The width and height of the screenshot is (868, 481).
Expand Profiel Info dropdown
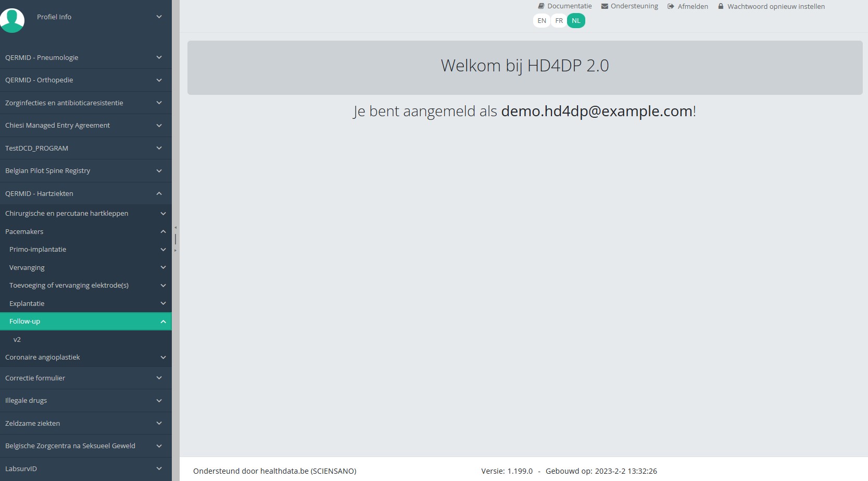tap(159, 17)
